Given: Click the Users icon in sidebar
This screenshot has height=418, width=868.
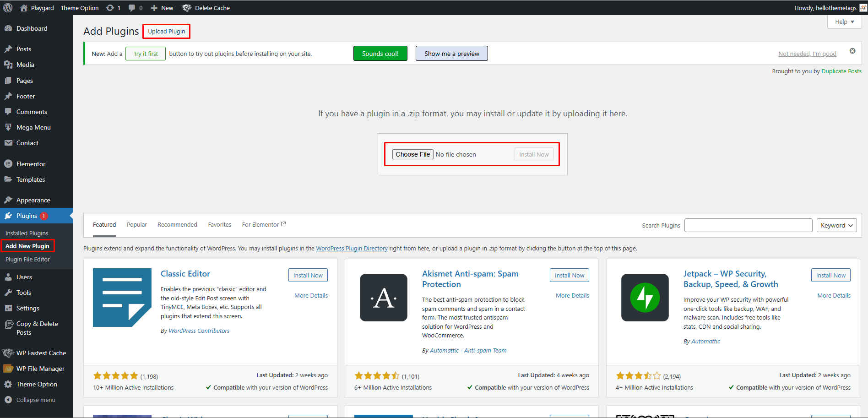Looking at the screenshot, I should tap(8, 277).
